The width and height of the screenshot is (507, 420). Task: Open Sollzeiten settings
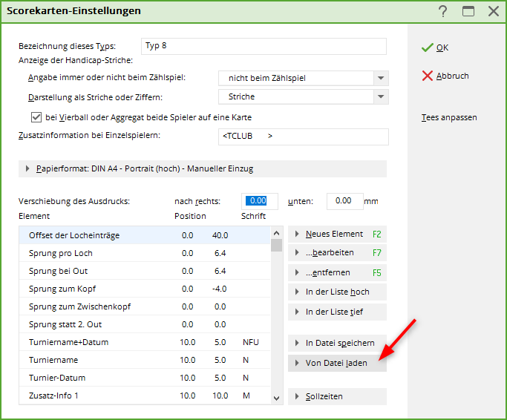(x=336, y=396)
